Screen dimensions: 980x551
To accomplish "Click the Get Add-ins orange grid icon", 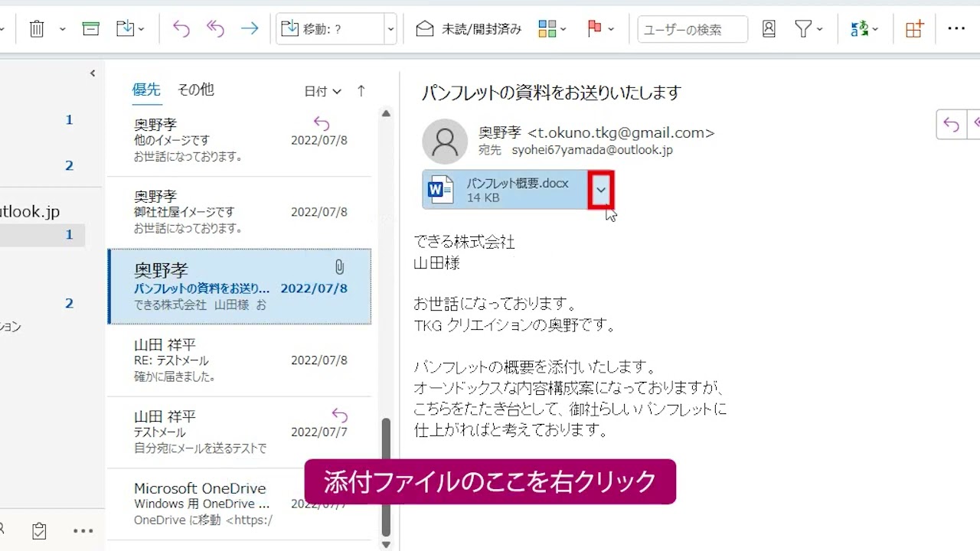I will point(915,29).
